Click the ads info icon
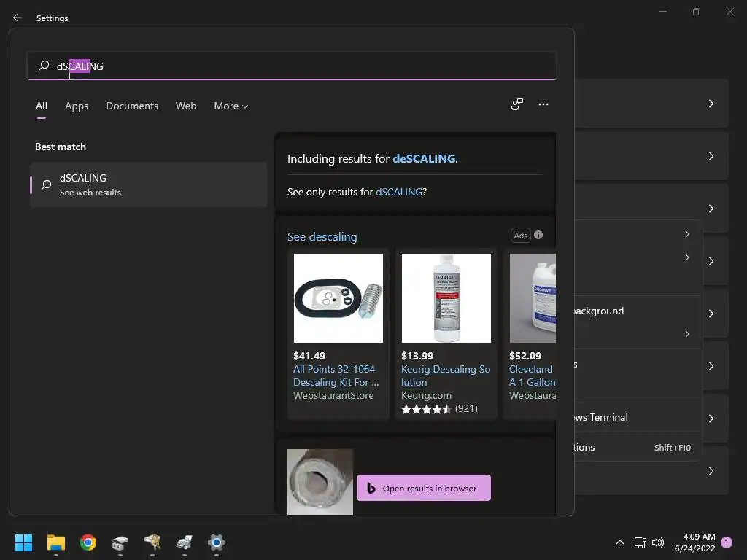 coord(538,235)
